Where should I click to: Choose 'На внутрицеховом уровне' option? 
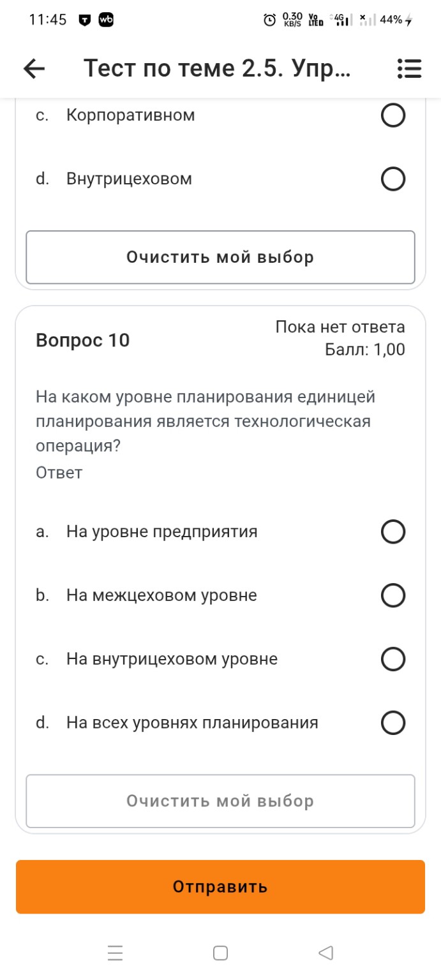[394, 659]
